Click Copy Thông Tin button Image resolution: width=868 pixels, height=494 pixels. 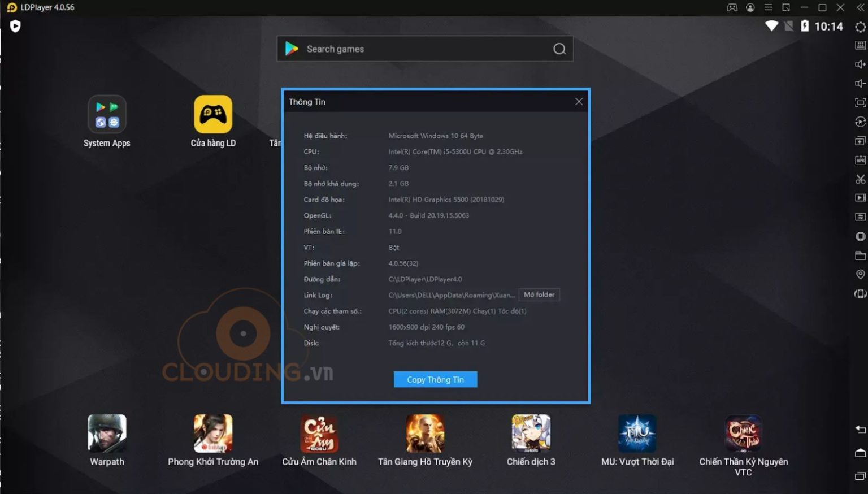click(x=435, y=379)
